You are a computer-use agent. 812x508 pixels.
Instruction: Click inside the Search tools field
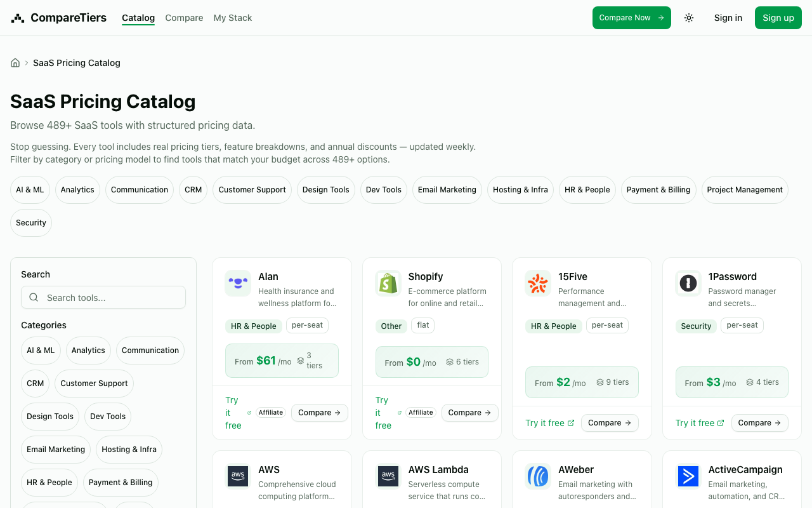click(x=103, y=297)
